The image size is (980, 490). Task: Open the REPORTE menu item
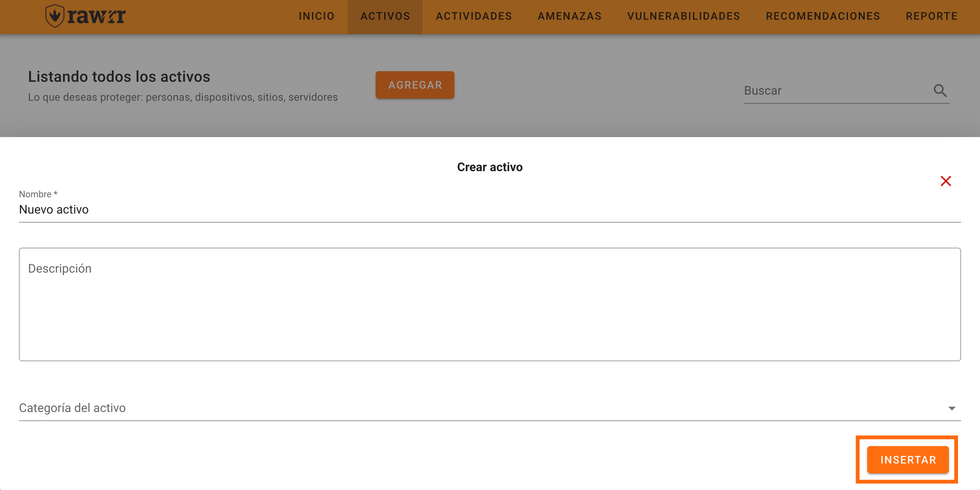tap(931, 16)
